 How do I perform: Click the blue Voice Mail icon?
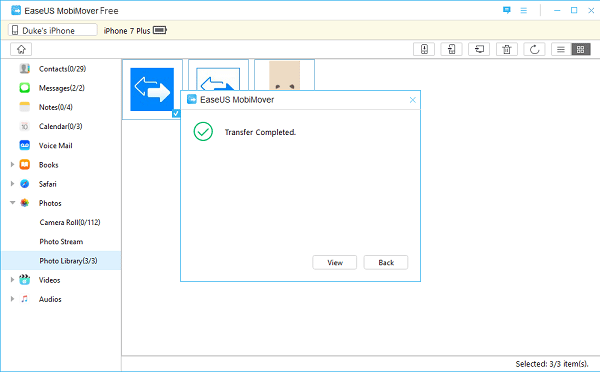(x=24, y=145)
